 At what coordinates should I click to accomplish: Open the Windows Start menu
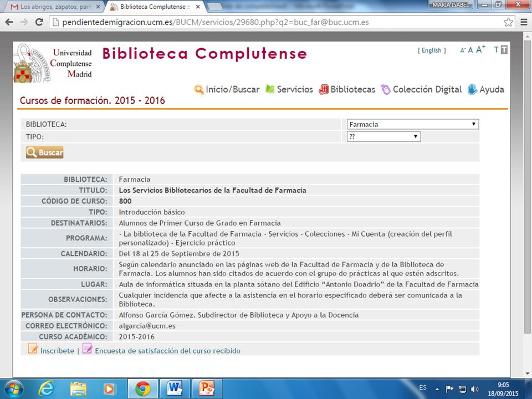(x=13, y=389)
